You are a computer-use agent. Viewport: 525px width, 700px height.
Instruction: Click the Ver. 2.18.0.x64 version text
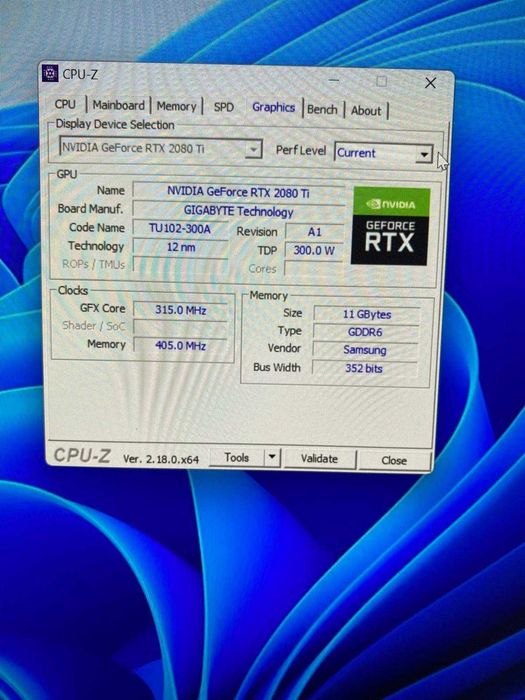(x=161, y=459)
